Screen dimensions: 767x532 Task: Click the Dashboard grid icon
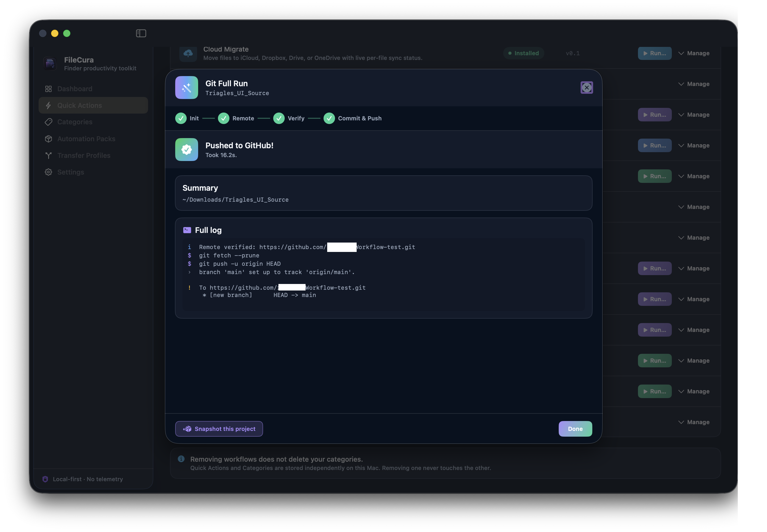(48, 89)
